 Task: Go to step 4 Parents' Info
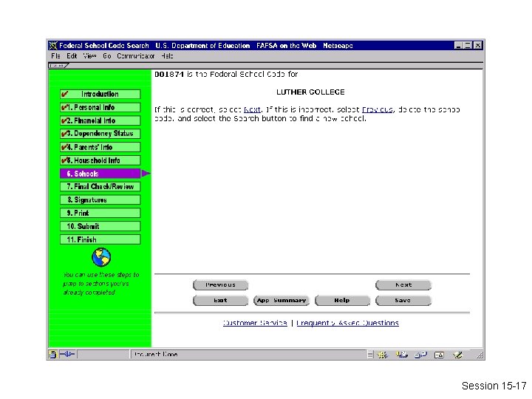pos(100,147)
